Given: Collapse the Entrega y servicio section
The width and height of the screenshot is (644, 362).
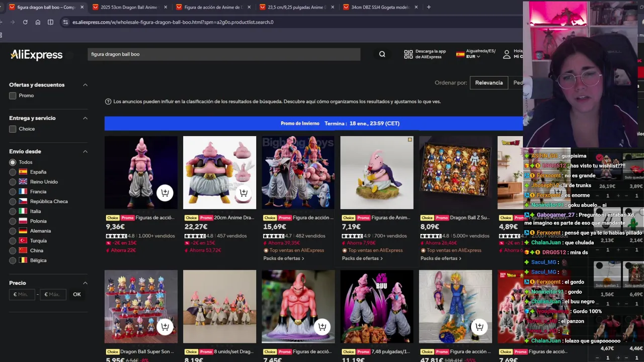Looking at the screenshot, I should [85, 118].
